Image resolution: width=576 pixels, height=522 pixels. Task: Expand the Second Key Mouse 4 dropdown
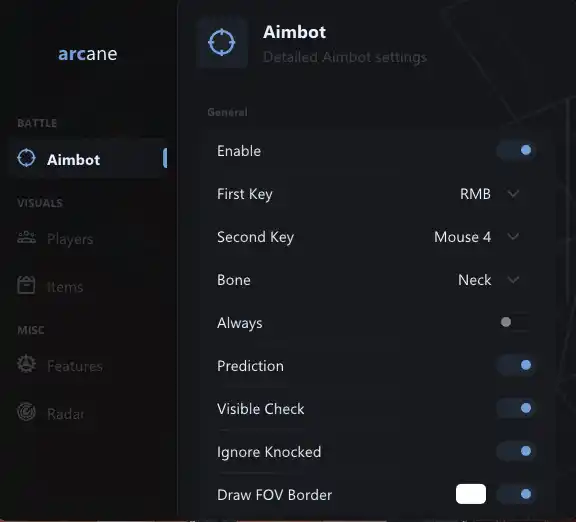[476, 237]
